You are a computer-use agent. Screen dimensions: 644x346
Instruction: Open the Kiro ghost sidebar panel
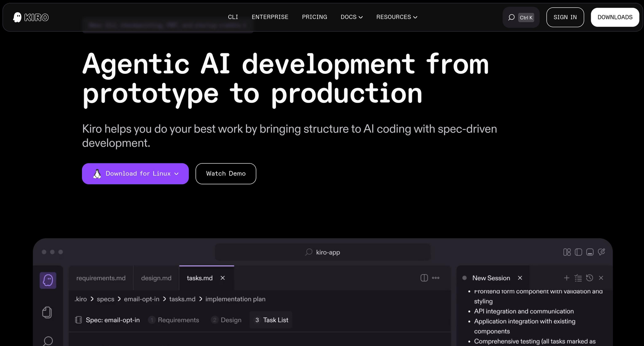point(48,280)
